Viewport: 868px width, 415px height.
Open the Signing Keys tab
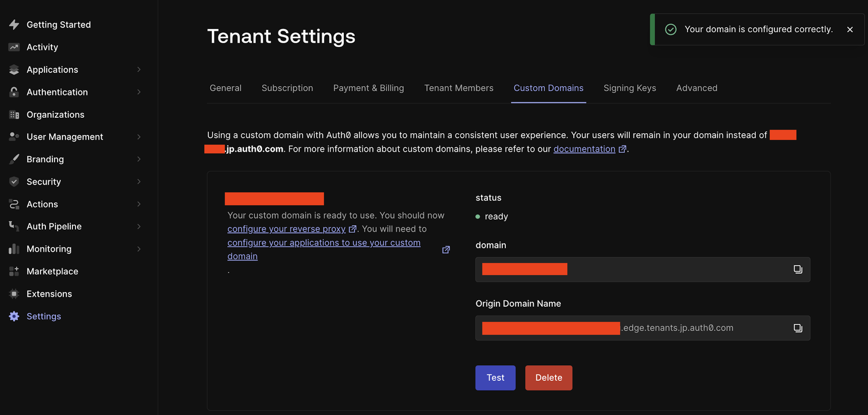click(629, 88)
